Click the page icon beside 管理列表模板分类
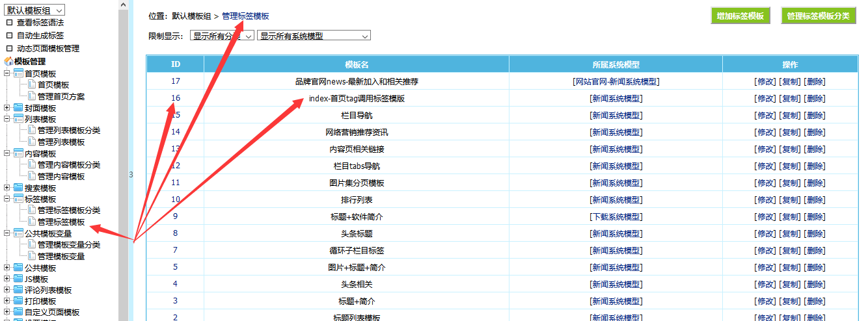Viewport: 868px width, 321px height. coord(31,130)
